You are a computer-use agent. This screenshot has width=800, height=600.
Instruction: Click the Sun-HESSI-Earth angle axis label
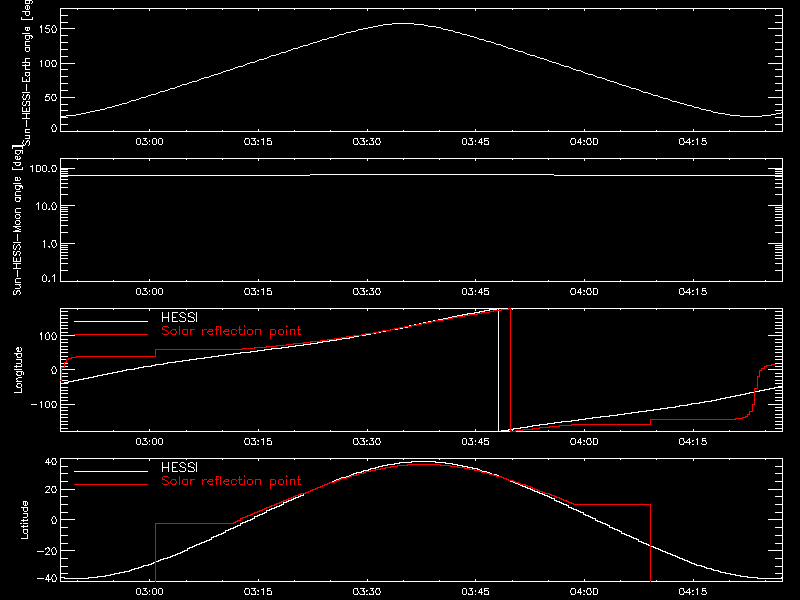[x=27, y=72]
